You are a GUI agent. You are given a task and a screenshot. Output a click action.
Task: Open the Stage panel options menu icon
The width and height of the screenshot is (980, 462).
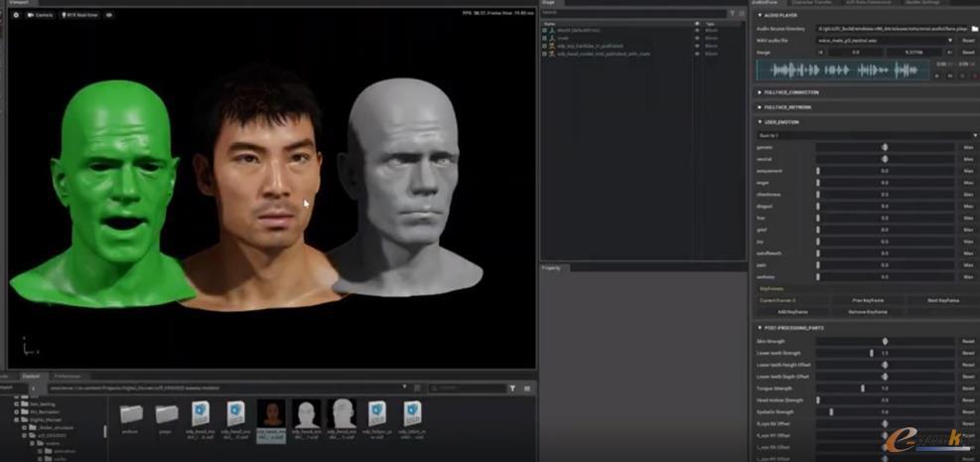[742, 13]
